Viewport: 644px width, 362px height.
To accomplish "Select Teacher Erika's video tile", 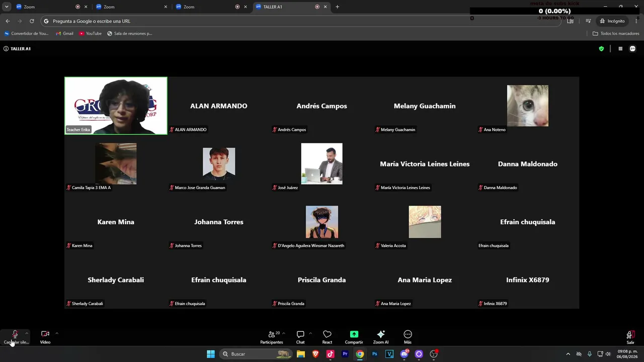I will tap(116, 106).
